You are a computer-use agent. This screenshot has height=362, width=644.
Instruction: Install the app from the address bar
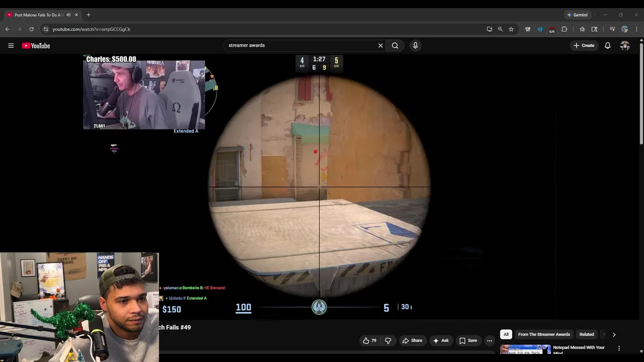490,29
